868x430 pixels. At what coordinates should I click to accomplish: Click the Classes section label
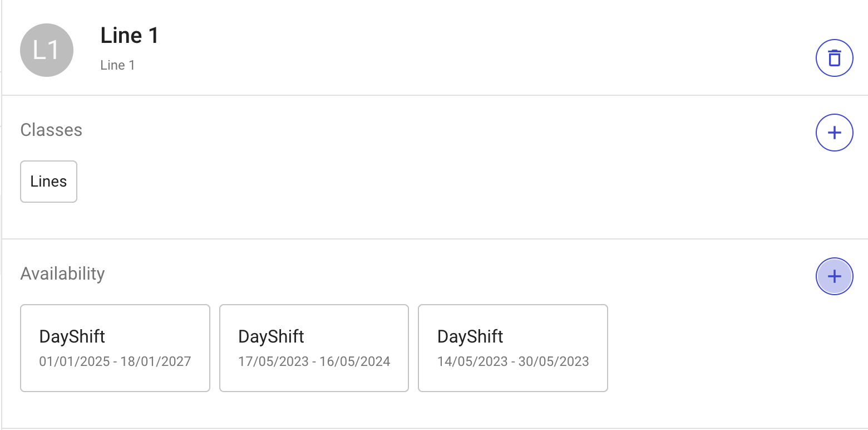tap(51, 130)
